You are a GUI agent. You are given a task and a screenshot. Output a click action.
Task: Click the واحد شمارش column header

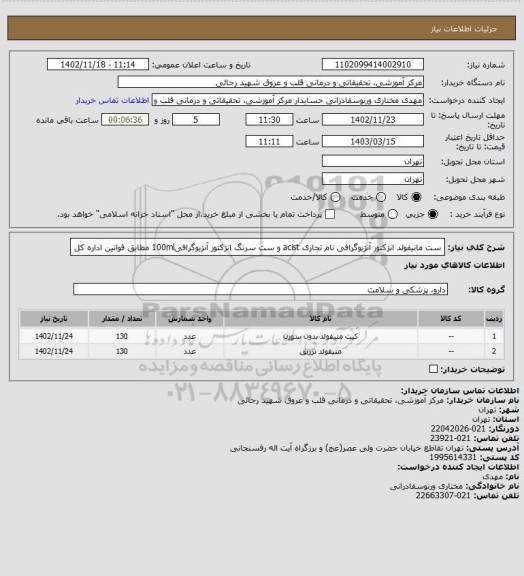[x=190, y=319]
